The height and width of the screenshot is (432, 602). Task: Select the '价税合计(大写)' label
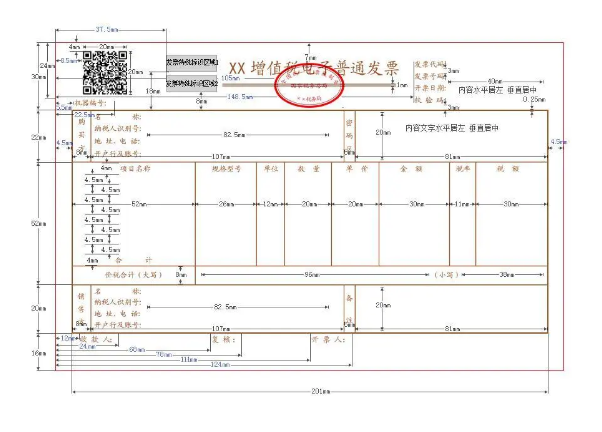[134, 275]
